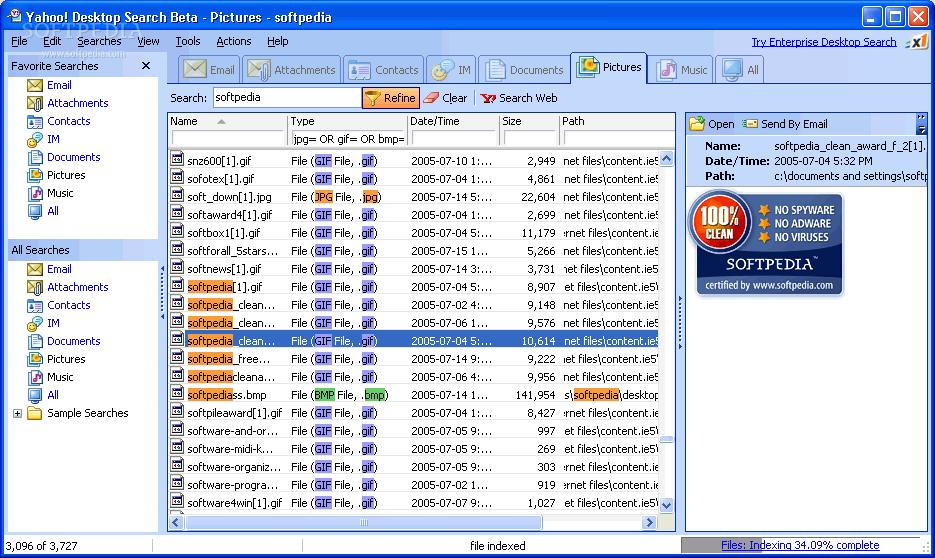This screenshot has height=558, width=935.
Task: Select Attachments under All Searches
Action: [78, 287]
